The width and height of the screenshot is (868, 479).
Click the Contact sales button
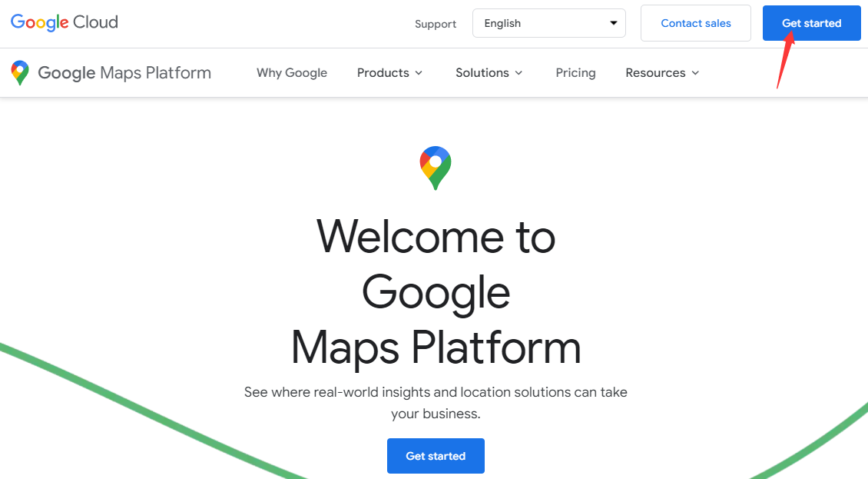pos(696,23)
